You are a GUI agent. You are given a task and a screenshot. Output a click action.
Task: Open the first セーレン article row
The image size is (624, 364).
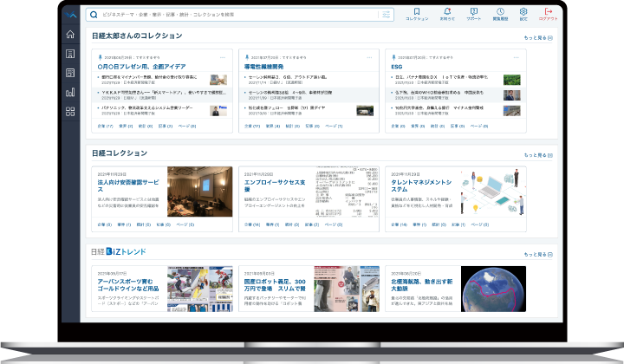[x=309, y=79]
